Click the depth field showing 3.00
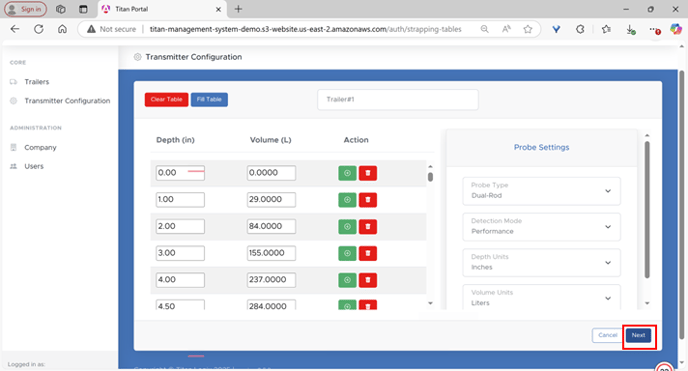Viewport: 688px width, 371px height. coord(180,253)
